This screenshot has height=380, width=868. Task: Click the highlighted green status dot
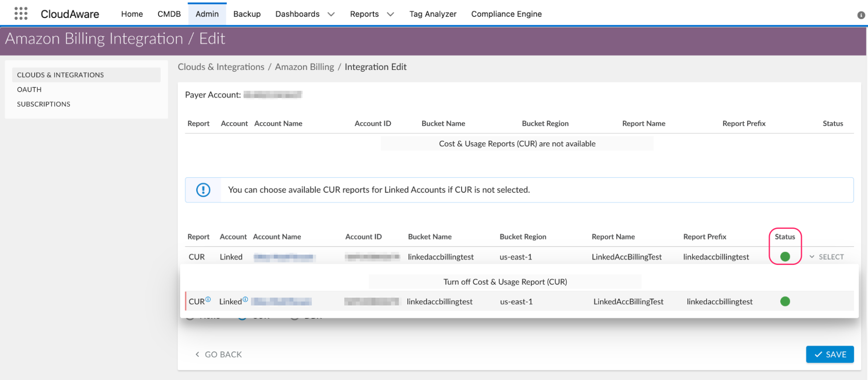tap(785, 257)
